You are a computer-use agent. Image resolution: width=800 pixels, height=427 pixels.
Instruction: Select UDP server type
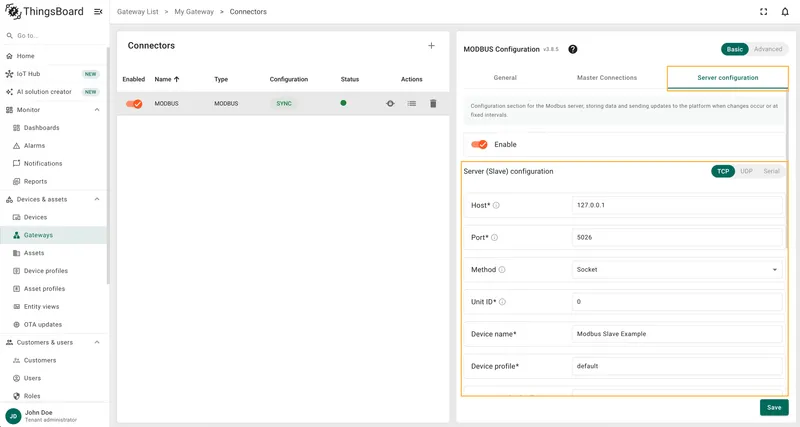[746, 171]
